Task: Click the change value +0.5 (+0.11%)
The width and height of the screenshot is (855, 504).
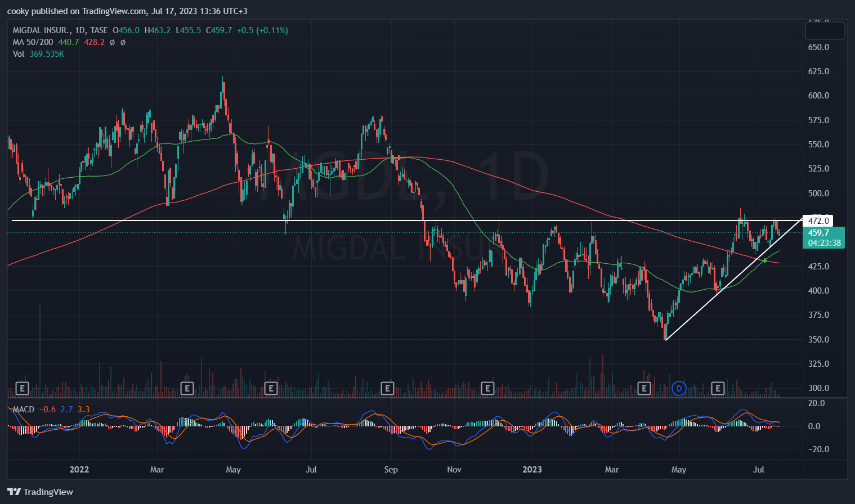Action: click(x=262, y=30)
